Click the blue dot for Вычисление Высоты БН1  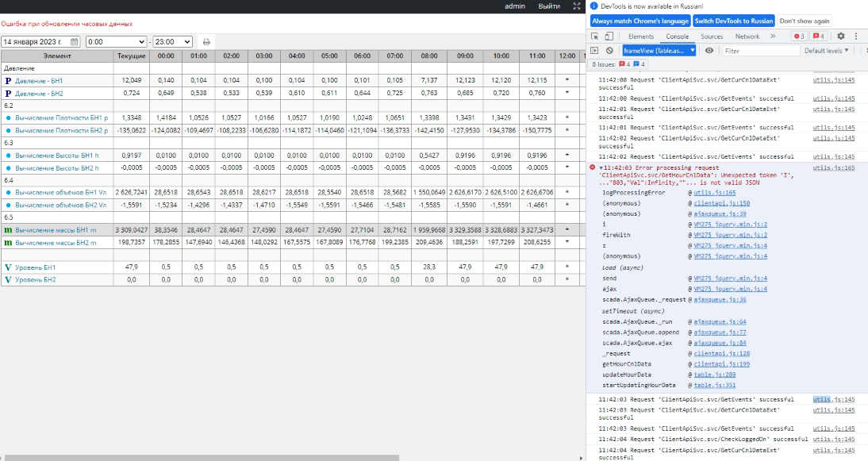click(8, 156)
